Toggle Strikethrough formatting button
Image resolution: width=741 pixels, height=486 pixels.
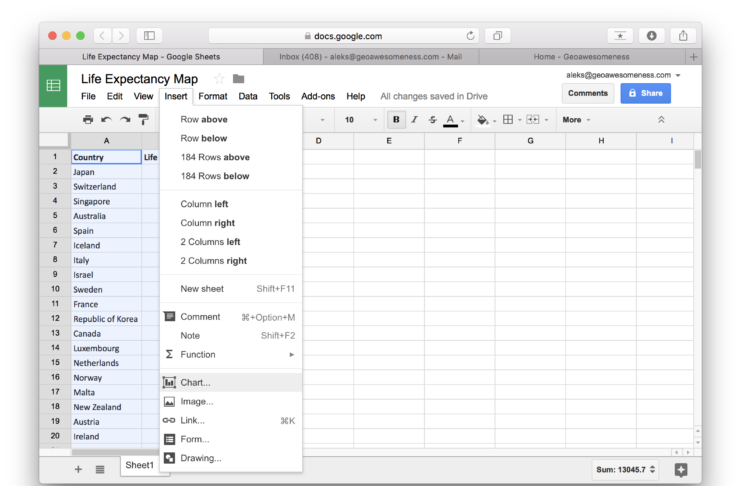click(432, 120)
